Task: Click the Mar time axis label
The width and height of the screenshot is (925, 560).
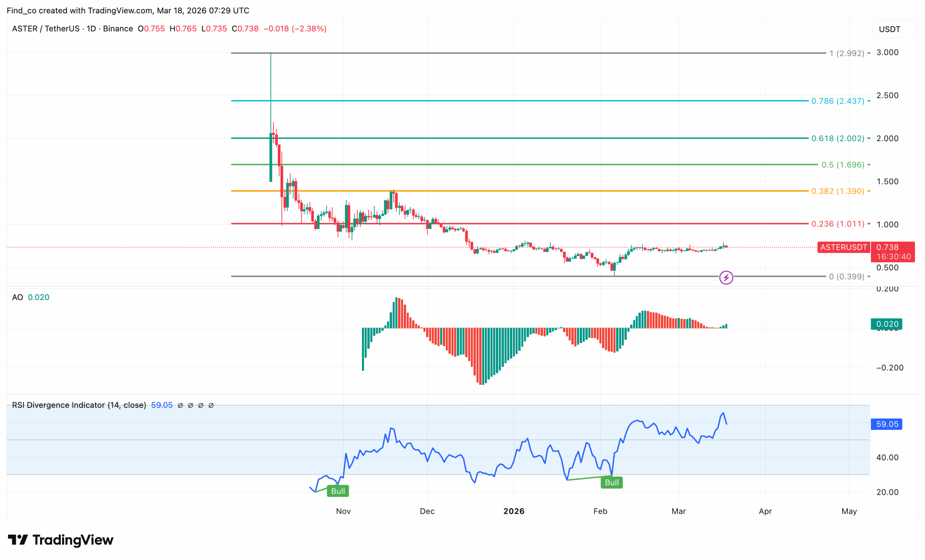Action: (x=679, y=511)
